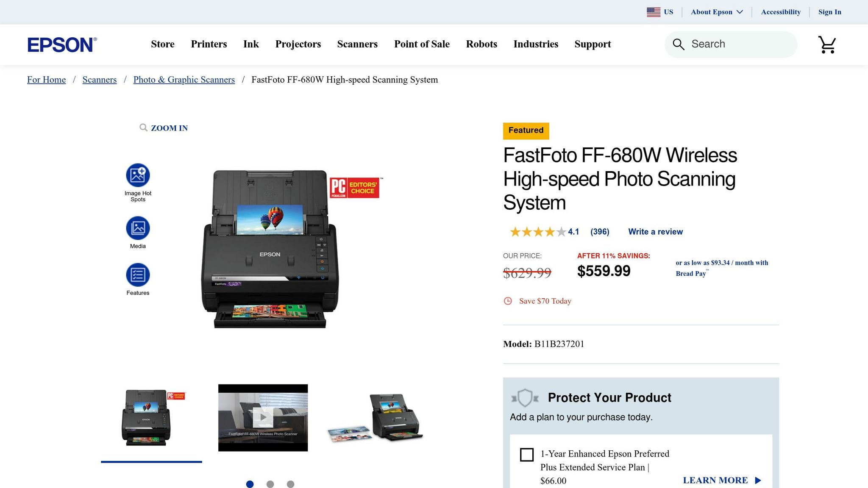Click the Image Hot Spots icon
The height and width of the screenshot is (488, 868).
(137, 175)
